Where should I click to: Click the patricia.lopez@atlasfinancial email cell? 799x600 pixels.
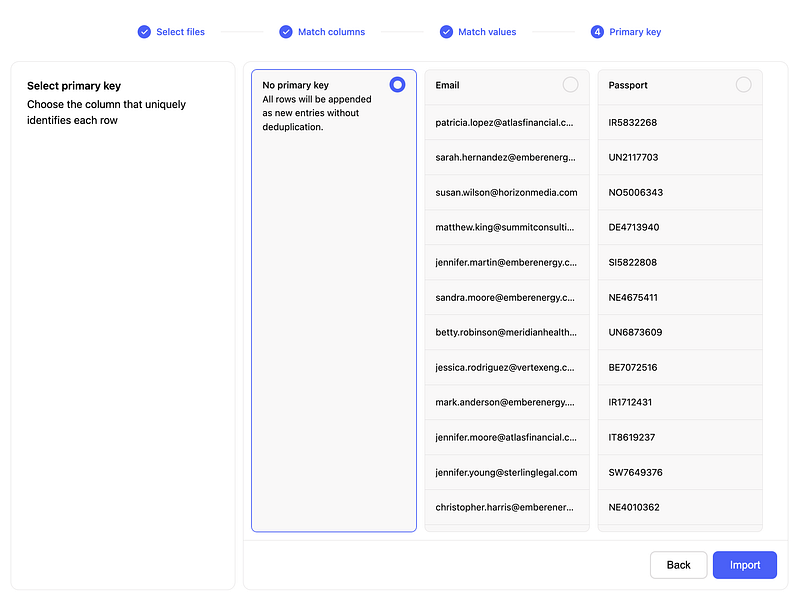(x=507, y=122)
